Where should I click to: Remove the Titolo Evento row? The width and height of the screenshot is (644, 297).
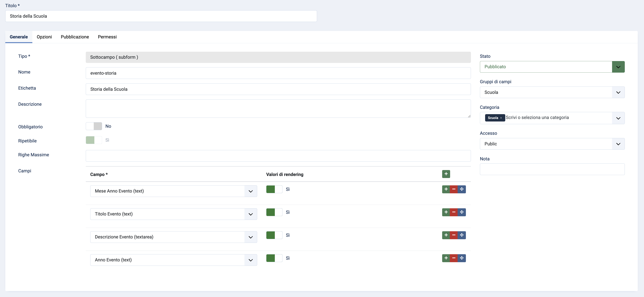pos(454,212)
